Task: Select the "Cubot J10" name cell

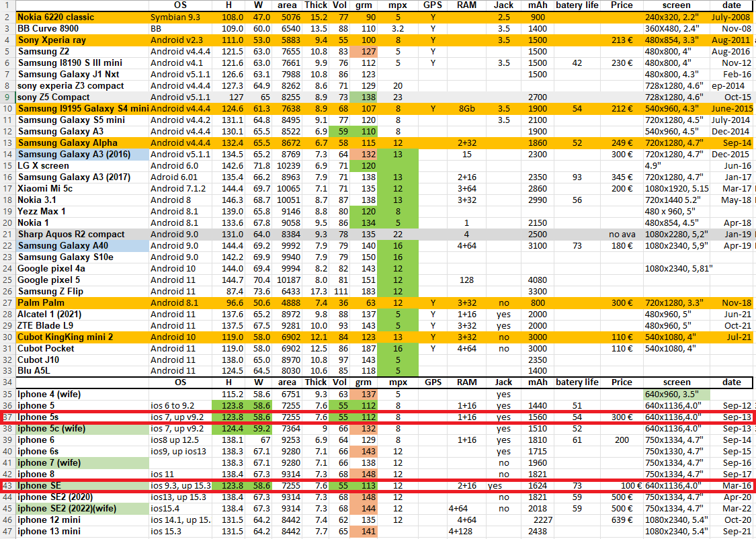Action: (83, 360)
